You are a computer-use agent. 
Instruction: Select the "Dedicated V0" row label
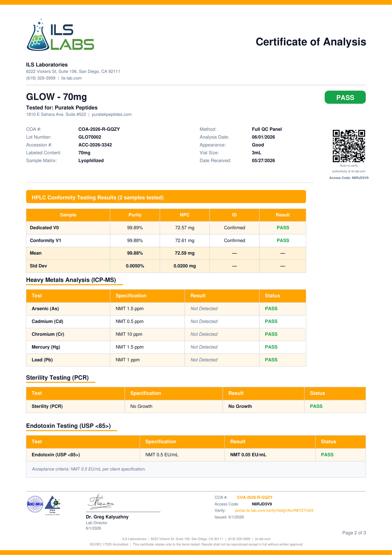44,228
